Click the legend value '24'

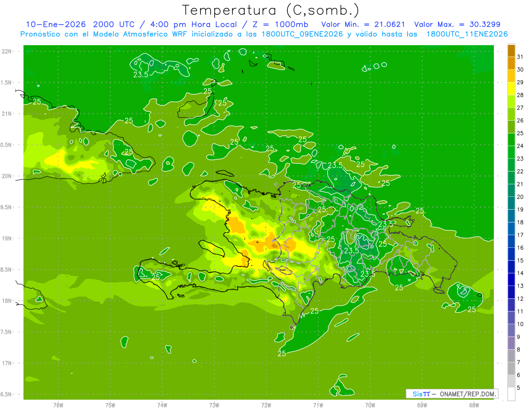coord(520,146)
